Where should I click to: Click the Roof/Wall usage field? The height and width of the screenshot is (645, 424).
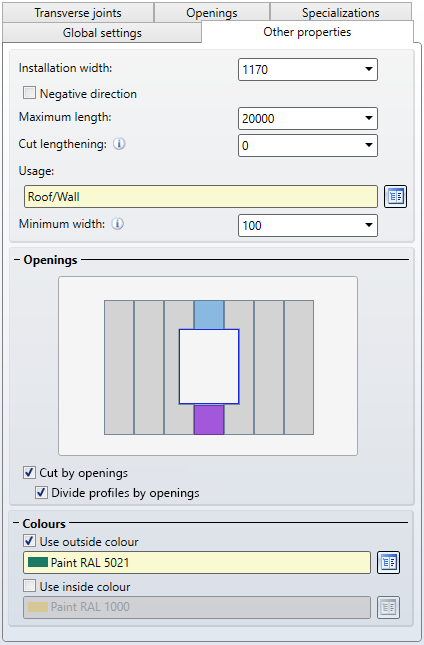[201, 197]
